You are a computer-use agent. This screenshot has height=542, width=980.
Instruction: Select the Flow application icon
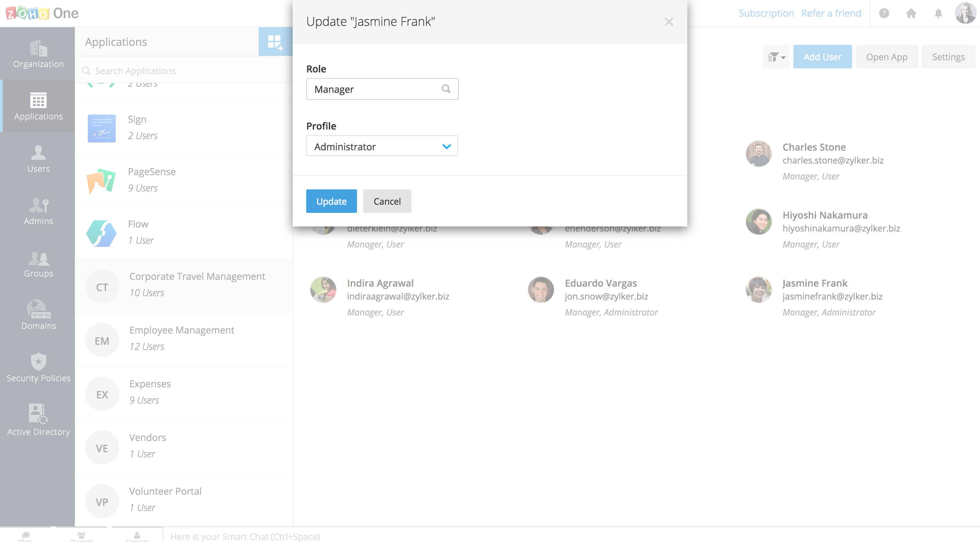[102, 233]
